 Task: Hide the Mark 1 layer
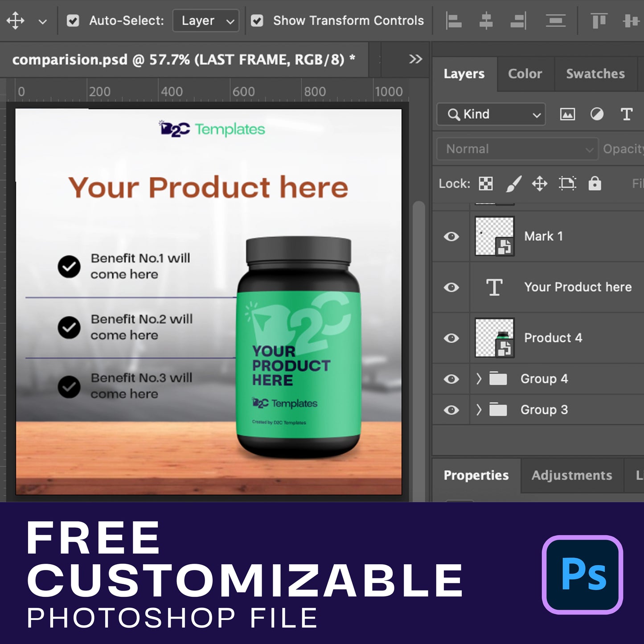click(x=451, y=236)
